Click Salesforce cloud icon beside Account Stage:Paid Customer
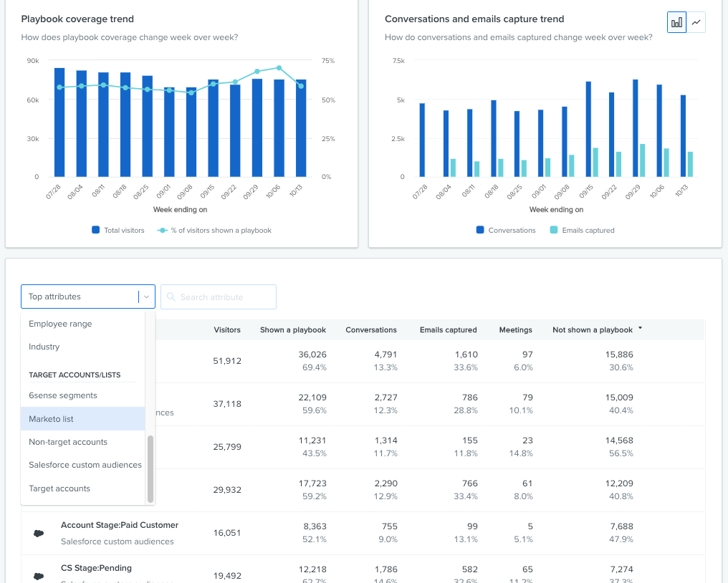Image resolution: width=728 pixels, height=583 pixels. [x=39, y=534]
